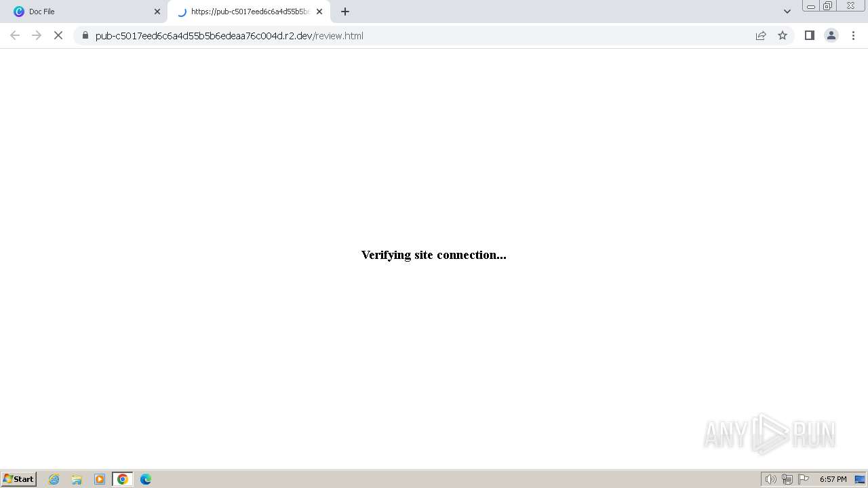This screenshot has height=488, width=868.
Task: Open the user profile menu
Action: click(831, 35)
